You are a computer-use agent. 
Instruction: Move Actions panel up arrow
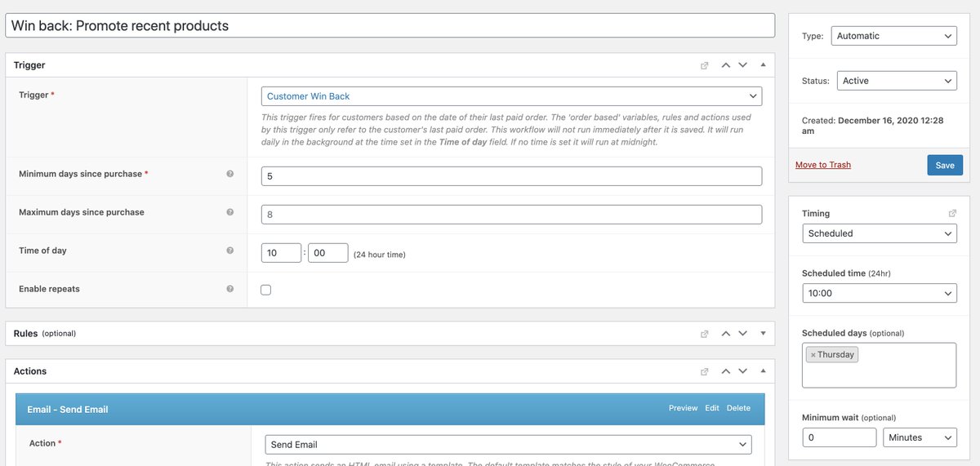(x=725, y=371)
